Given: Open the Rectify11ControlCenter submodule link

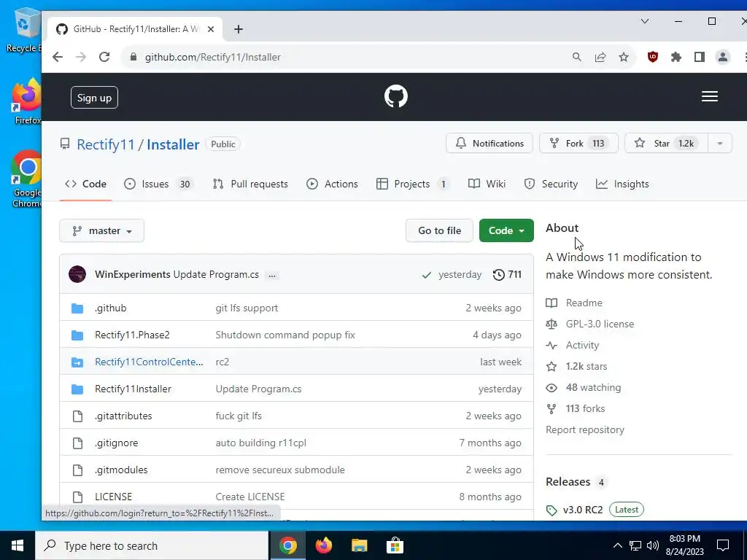Looking at the screenshot, I should (149, 362).
